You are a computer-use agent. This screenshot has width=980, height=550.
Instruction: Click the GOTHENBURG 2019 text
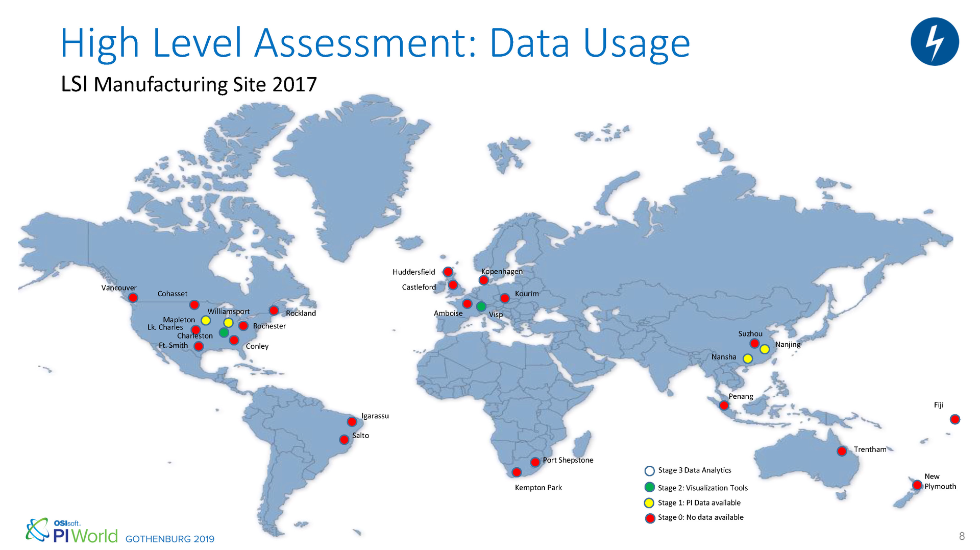(169, 539)
